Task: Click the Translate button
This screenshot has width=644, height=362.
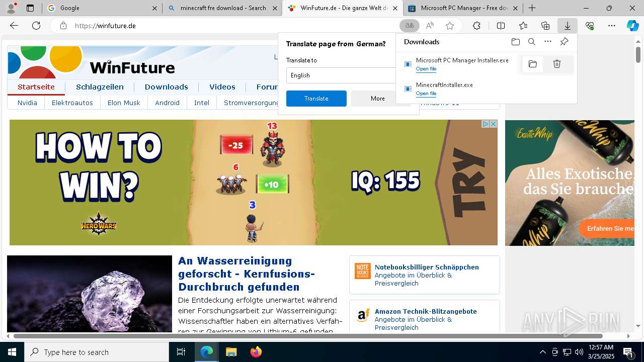Action: click(x=316, y=99)
